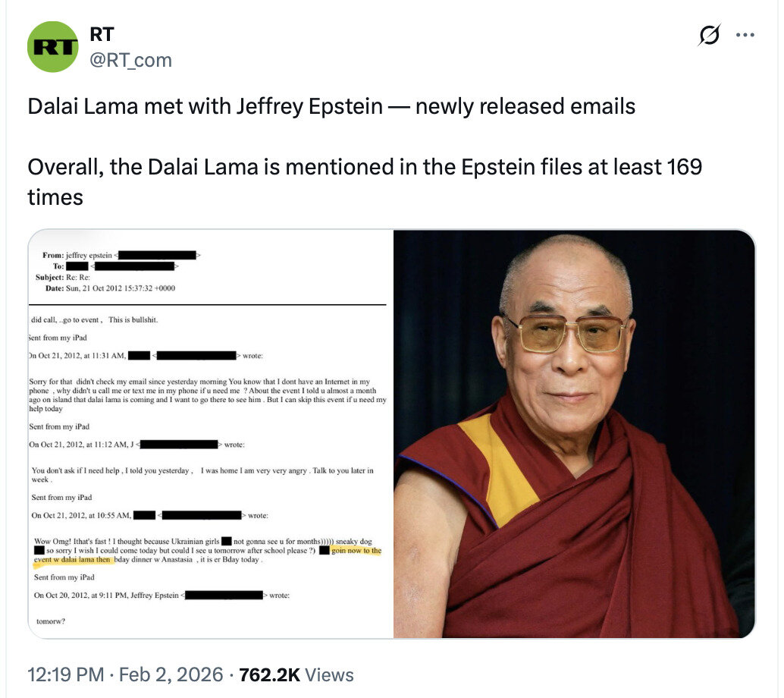Click the 762.2K Views counter
The image size is (784, 698).
(x=296, y=674)
